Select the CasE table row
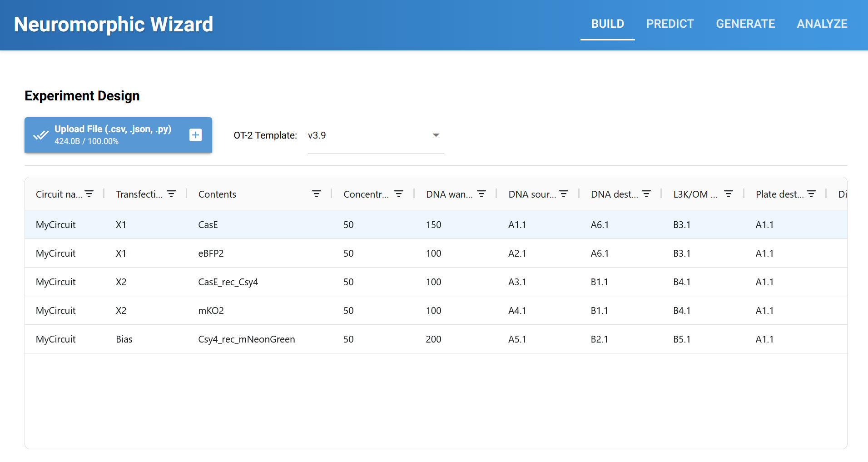 (x=208, y=225)
